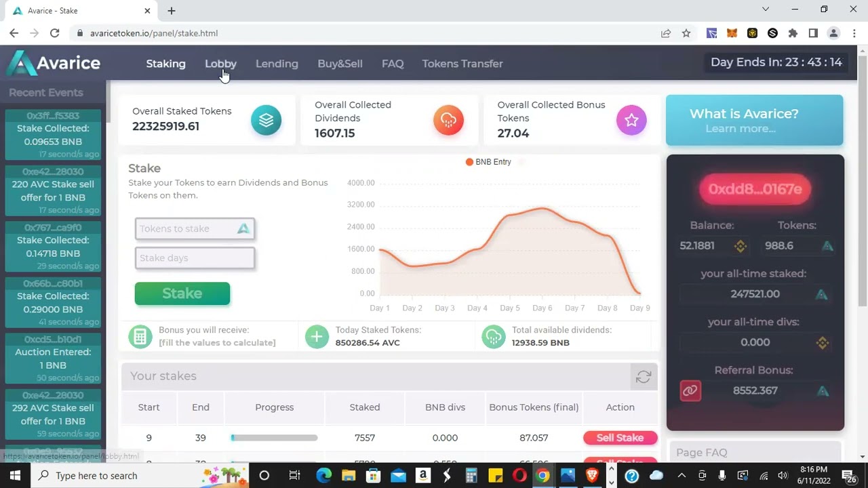Image resolution: width=868 pixels, height=488 pixels.
Task: Click the cloud icon beside Total available dividends
Action: [494, 336]
